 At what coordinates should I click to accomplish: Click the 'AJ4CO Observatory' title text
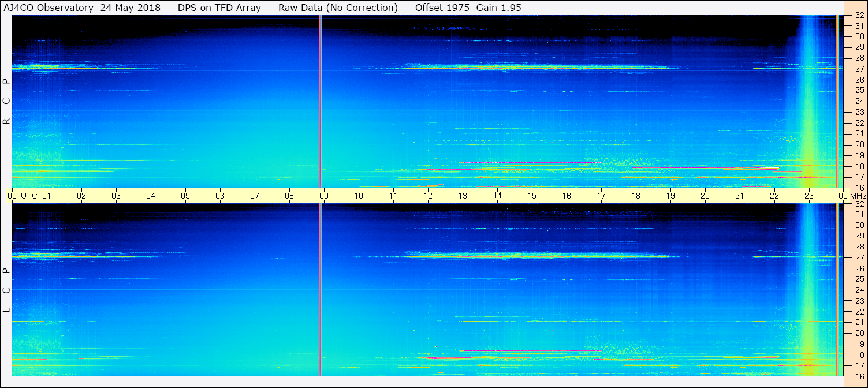click(x=50, y=8)
